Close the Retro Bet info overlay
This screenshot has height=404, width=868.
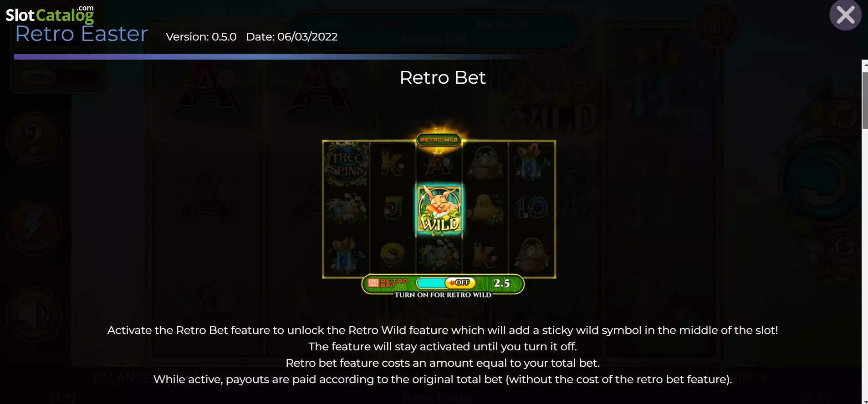[845, 15]
